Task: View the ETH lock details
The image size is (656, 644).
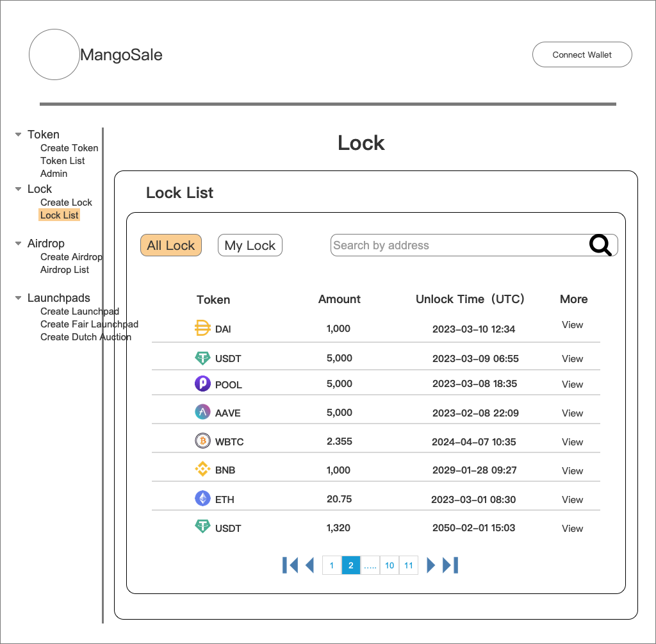Action: tap(572, 500)
